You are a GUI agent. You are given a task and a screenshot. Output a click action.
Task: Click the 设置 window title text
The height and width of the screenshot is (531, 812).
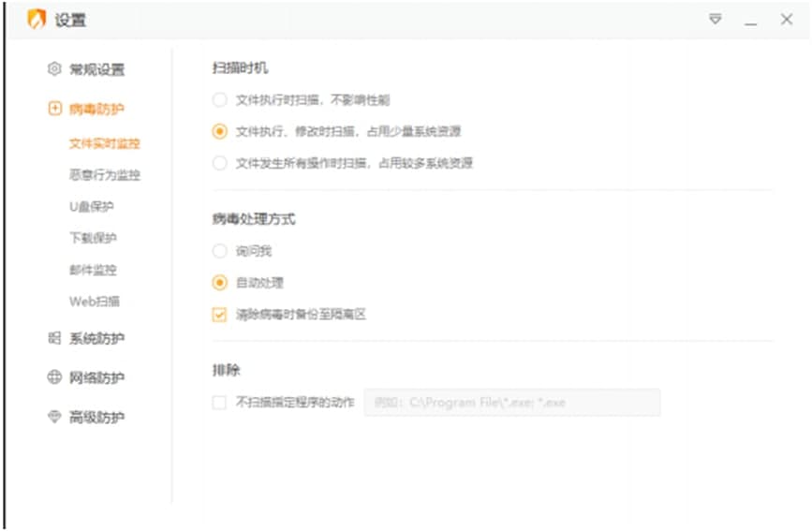click(70, 21)
